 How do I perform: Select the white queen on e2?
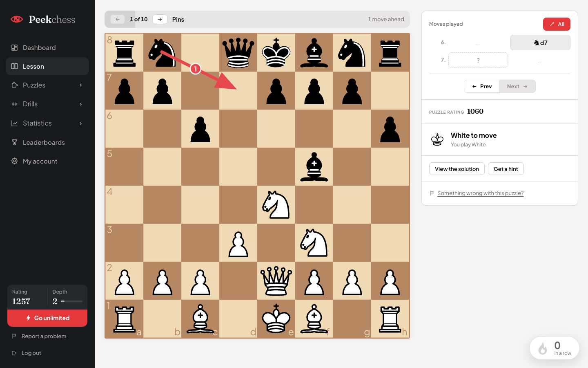(x=276, y=281)
